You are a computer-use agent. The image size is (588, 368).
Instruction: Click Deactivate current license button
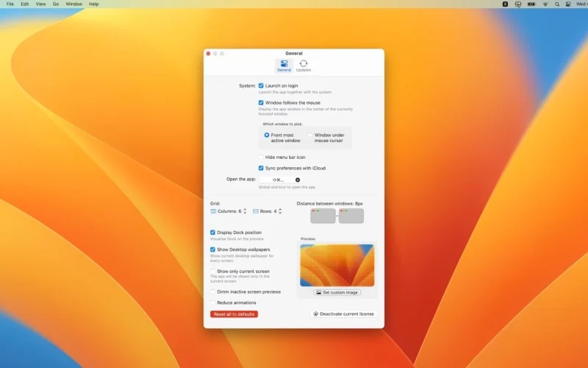pyautogui.click(x=344, y=314)
